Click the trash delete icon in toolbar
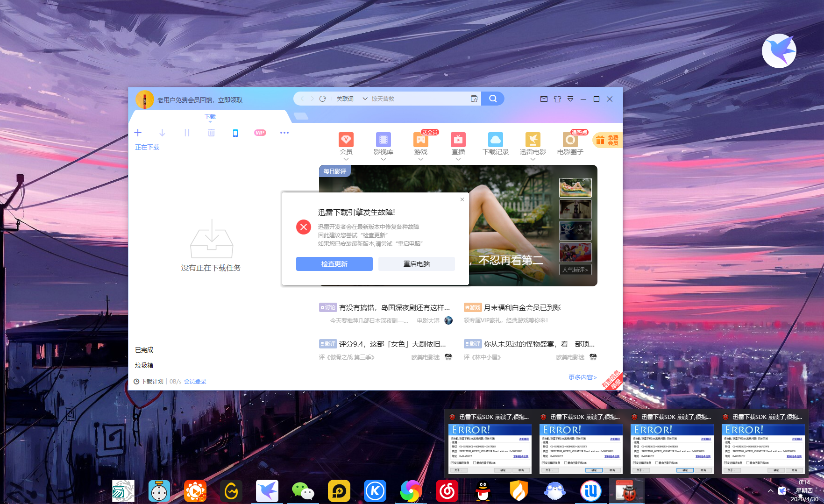This screenshot has height=504, width=824. pos(211,133)
